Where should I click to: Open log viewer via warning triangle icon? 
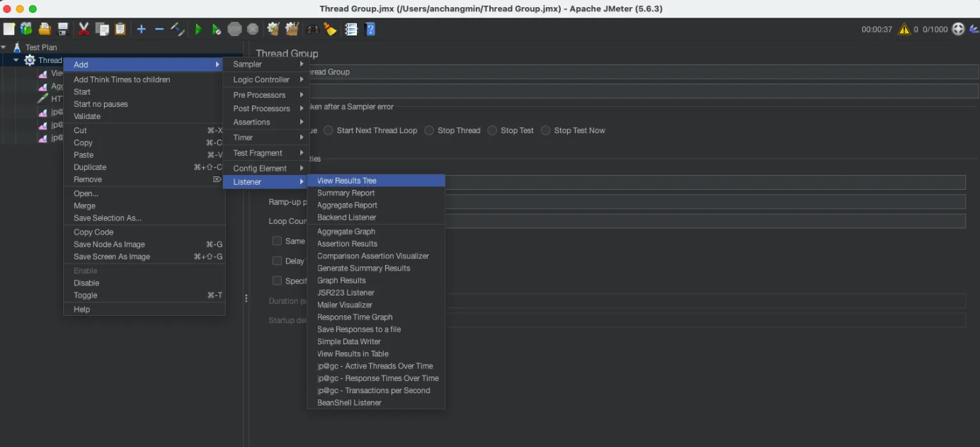tap(904, 29)
